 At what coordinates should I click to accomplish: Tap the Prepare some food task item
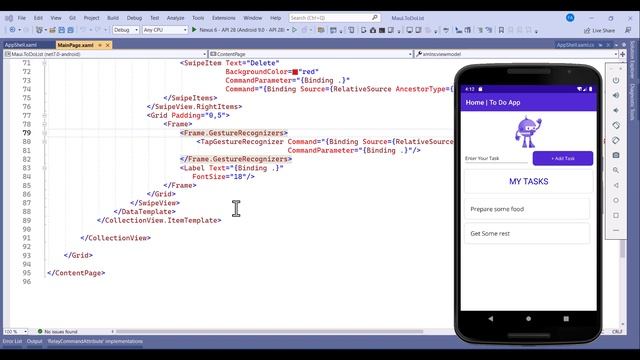(527, 209)
